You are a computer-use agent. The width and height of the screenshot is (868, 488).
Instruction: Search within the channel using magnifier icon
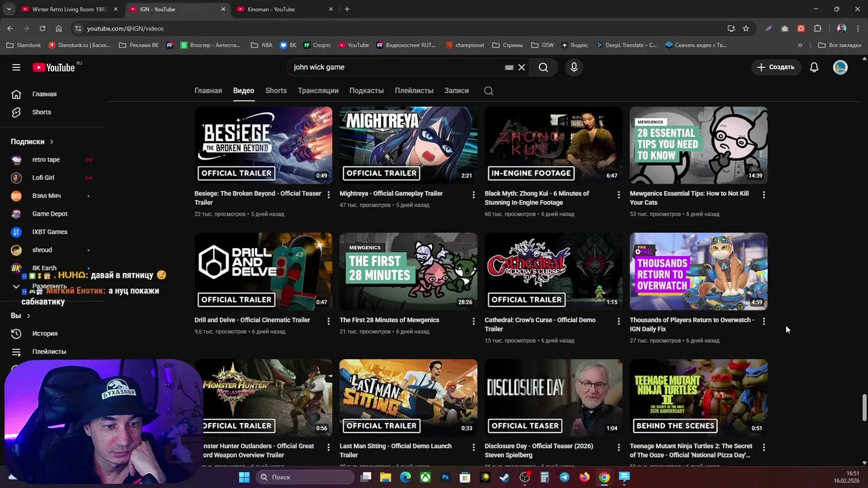pos(488,91)
